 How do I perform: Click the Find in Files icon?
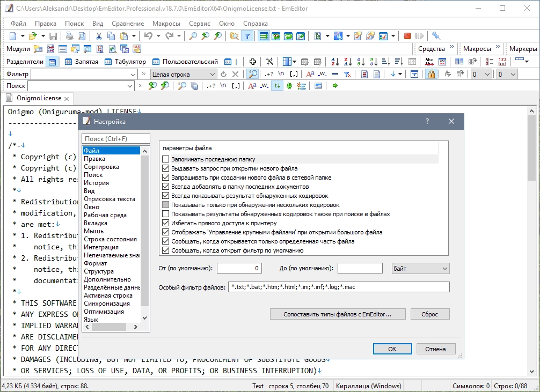(235, 36)
